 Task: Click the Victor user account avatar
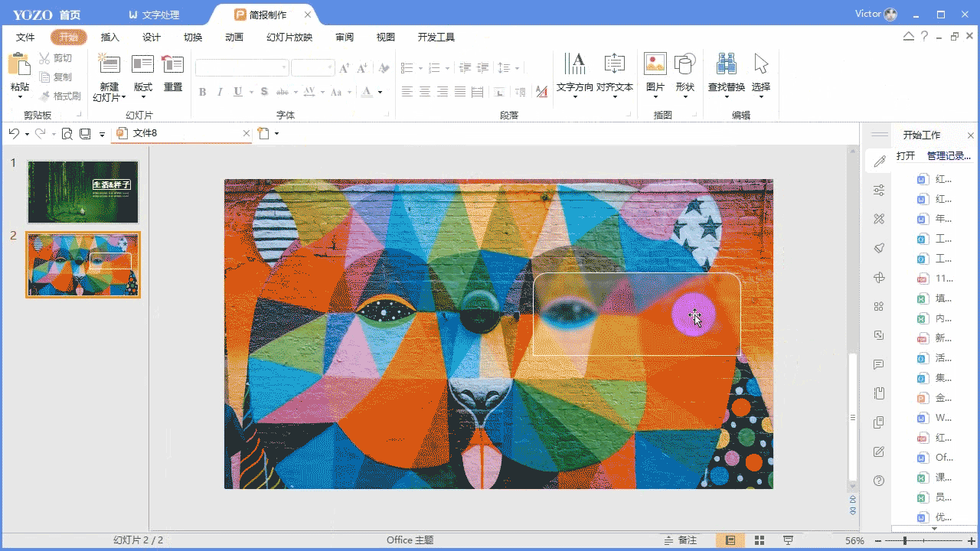pyautogui.click(x=890, y=15)
